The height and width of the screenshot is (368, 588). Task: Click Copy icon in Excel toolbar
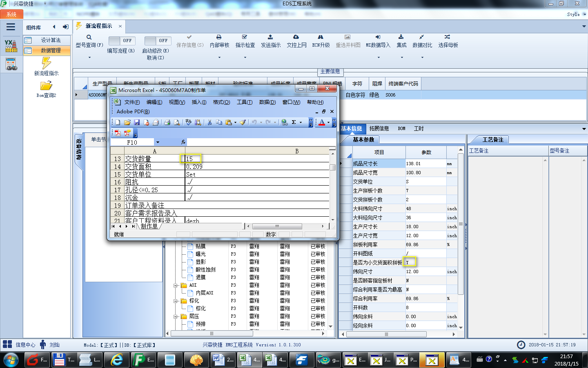219,122
